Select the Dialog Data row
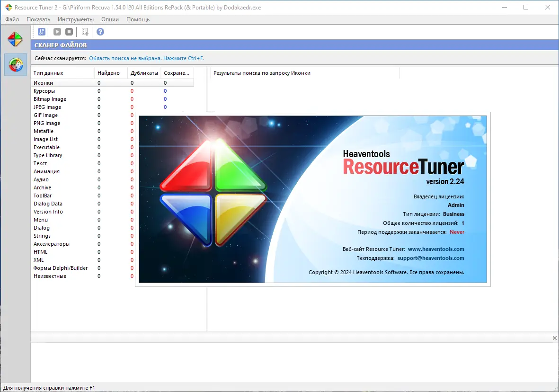The image size is (559, 392). (83, 204)
